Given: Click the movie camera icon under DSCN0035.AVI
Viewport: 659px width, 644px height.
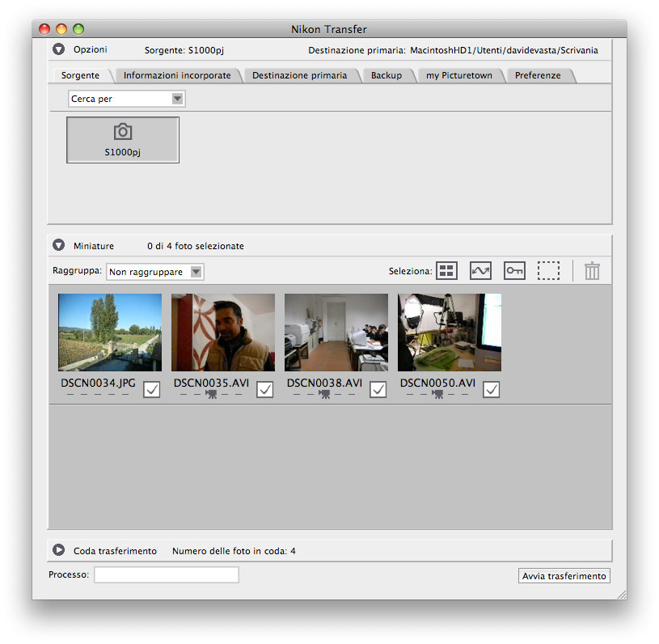Looking at the screenshot, I should click(x=211, y=394).
